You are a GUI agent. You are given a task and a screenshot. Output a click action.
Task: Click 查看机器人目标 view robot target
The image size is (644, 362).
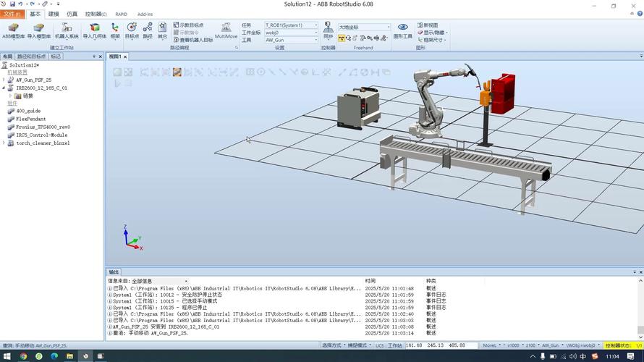(x=193, y=40)
